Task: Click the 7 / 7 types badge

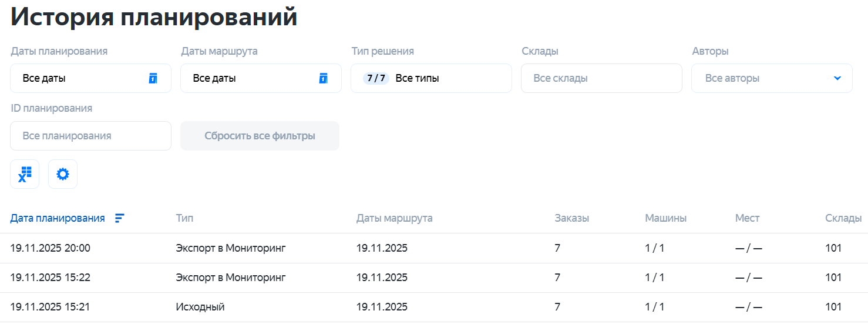Action: point(376,78)
